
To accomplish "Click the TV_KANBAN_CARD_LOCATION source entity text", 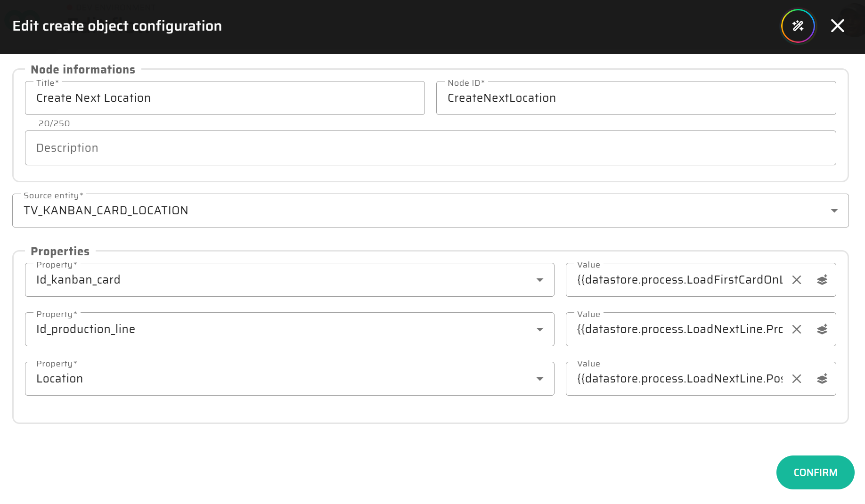I will click(x=106, y=211).
